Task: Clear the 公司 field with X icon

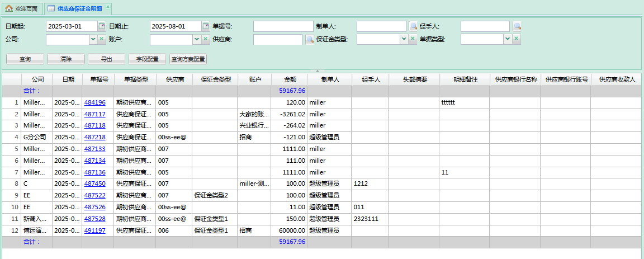Action: point(102,40)
